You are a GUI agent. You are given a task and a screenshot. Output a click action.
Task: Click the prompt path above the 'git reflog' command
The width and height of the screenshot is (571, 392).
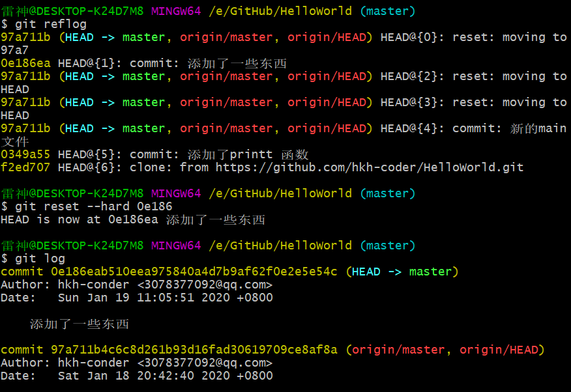(x=280, y=11)
